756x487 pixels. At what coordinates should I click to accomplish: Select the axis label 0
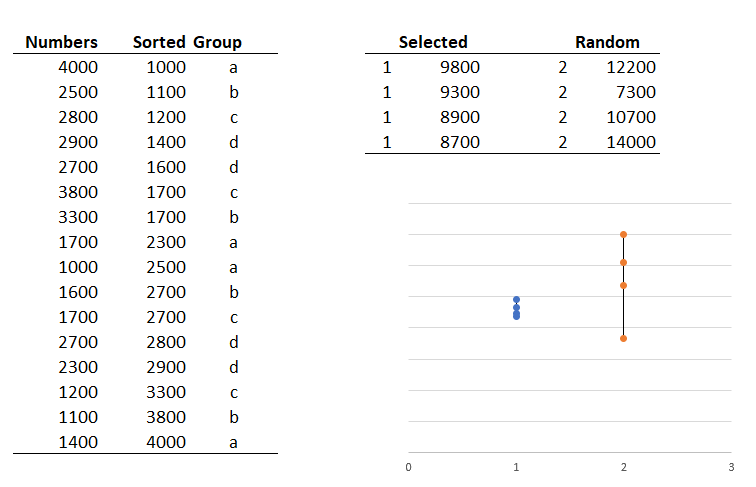pyautogui.click(x=408, y=467)
